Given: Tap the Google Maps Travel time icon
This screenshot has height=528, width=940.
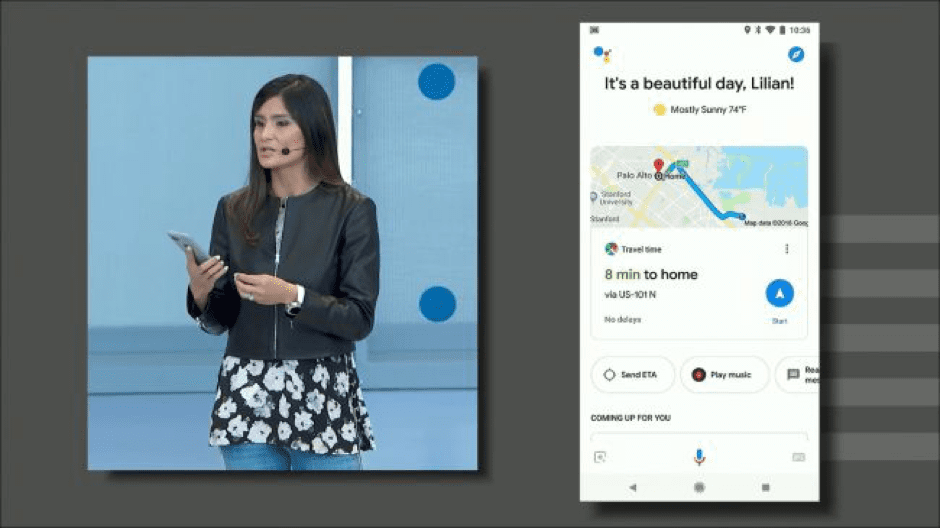Looking at the screenshot, I should pyautogui.click(x=611, y=249).
